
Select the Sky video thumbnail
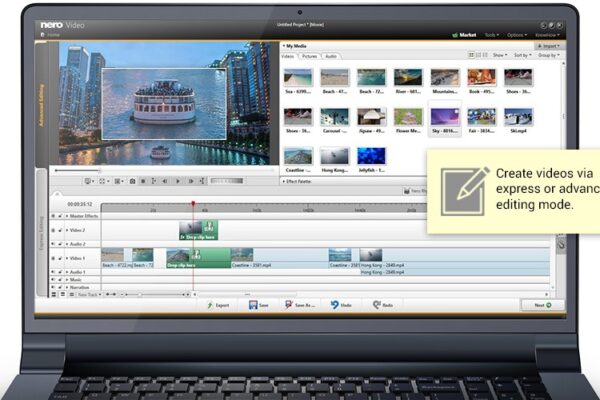click(445, 117)
